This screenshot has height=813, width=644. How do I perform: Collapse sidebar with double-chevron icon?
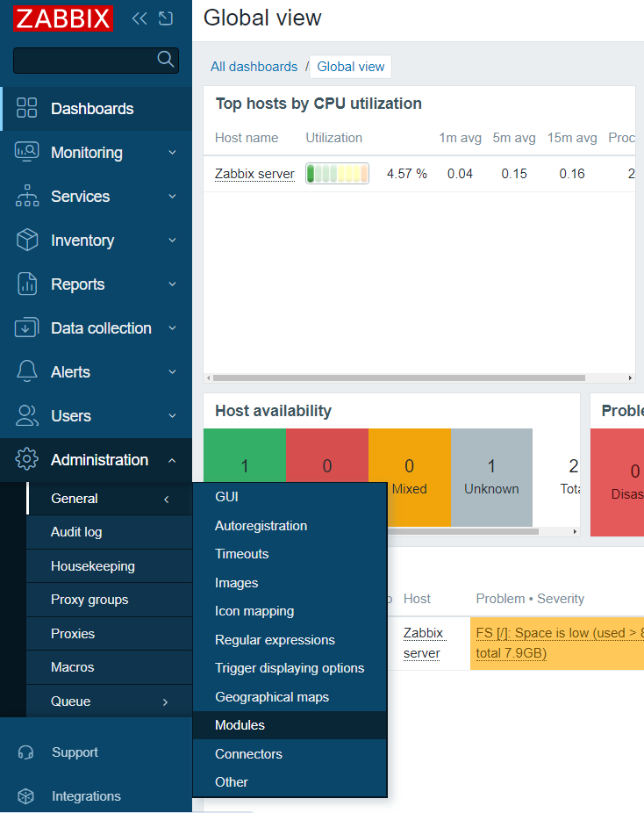pos(139,18)
